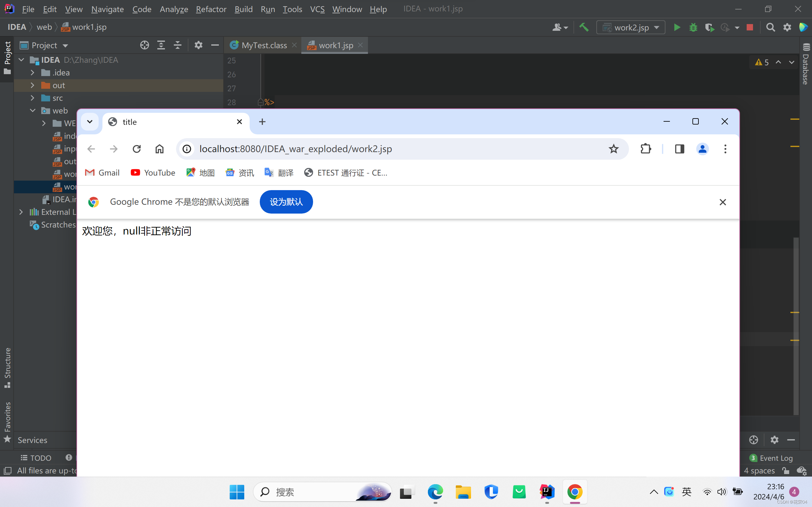
Task: Click the Select Opened File crosshair icon
Action: (144, 45)
